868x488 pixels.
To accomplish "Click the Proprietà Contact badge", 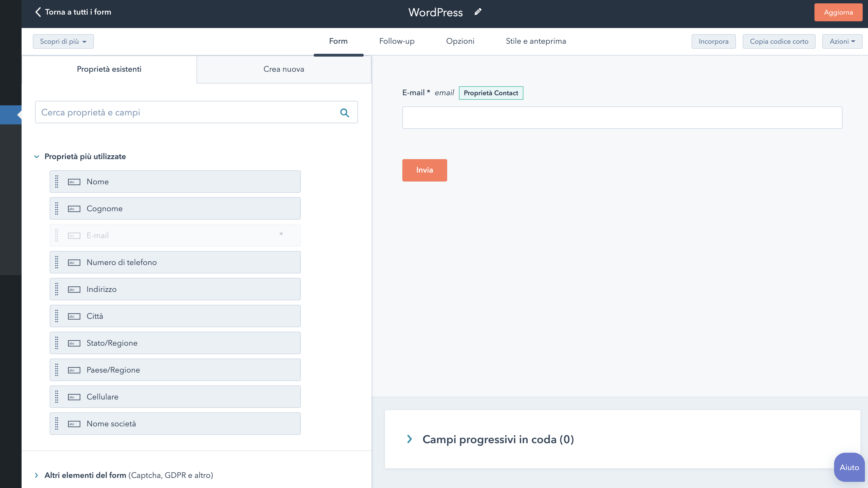I will click(x=491, y=93).
